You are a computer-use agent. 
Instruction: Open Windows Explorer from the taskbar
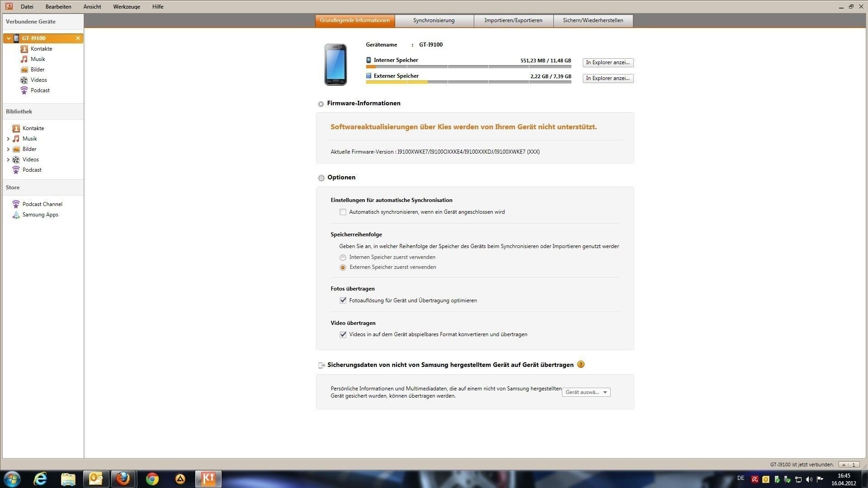pyautogui.click(x=68, y=479)
